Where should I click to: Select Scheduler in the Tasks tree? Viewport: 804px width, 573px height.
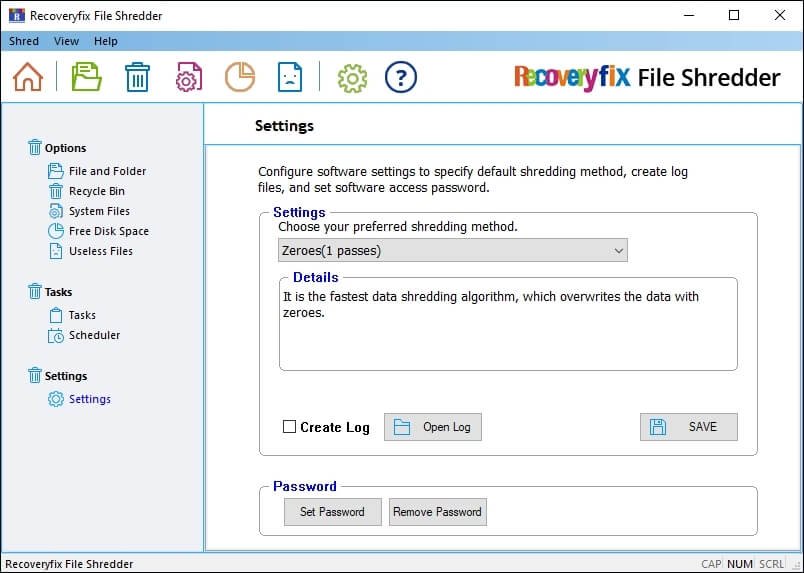pos(94,335)
